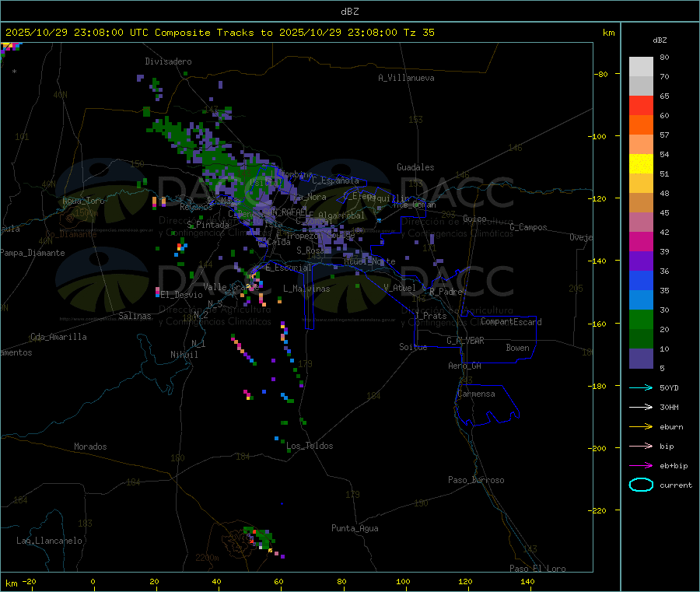Click the Punta_Agua map label
This screenshot has height=592, width=700.
tap(355, 528)
